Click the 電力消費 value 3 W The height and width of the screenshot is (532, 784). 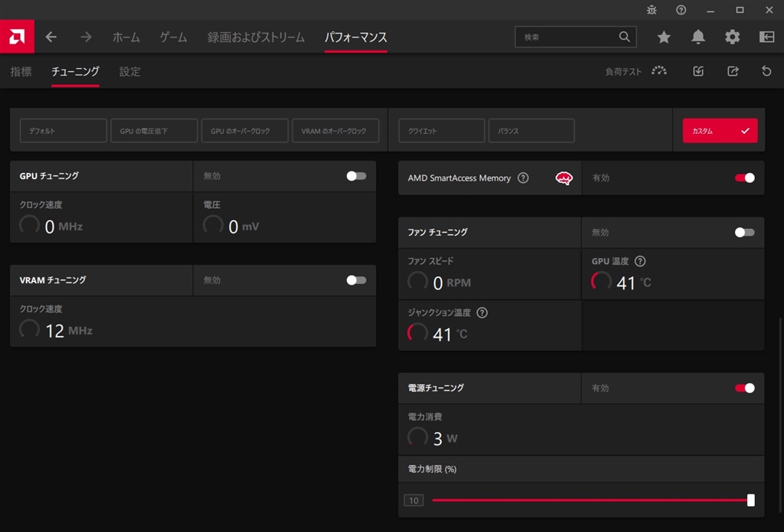[x=445, y=439]
